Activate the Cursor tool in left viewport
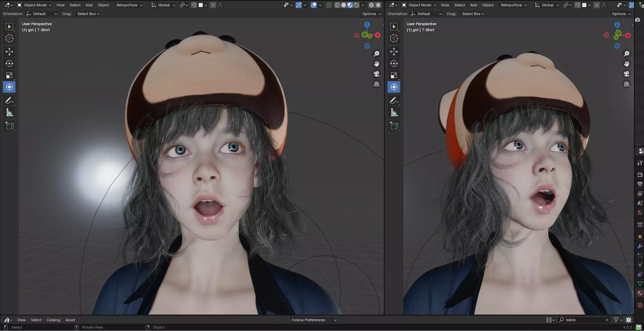The width and height of the screenshot is (644, 331). tap(9, 38)
